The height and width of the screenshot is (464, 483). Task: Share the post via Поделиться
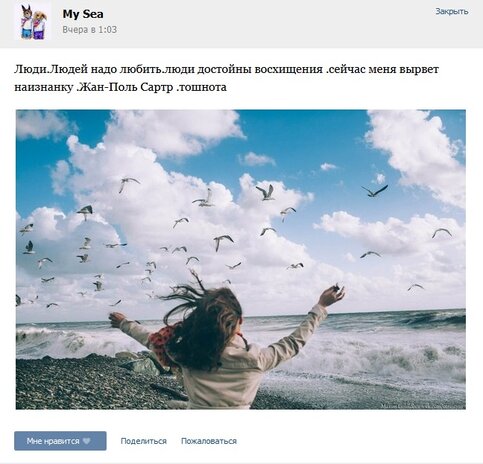(144, 441)
